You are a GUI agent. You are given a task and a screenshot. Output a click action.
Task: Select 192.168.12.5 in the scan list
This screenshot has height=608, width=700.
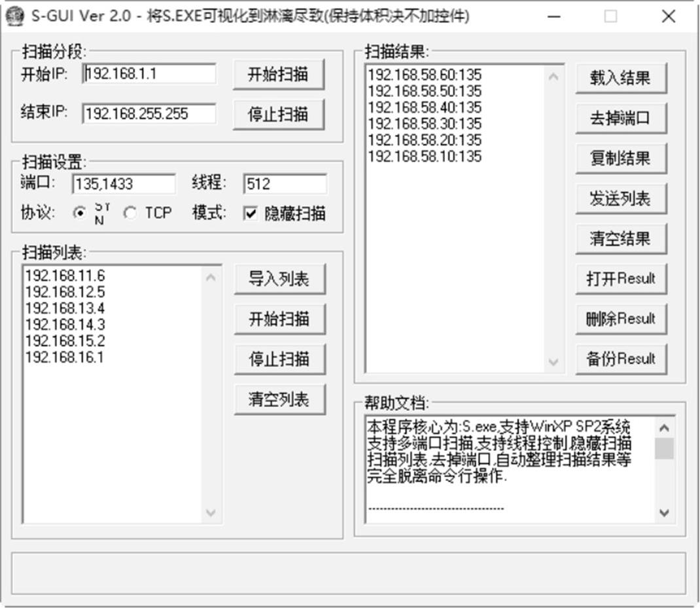point(65,292)
